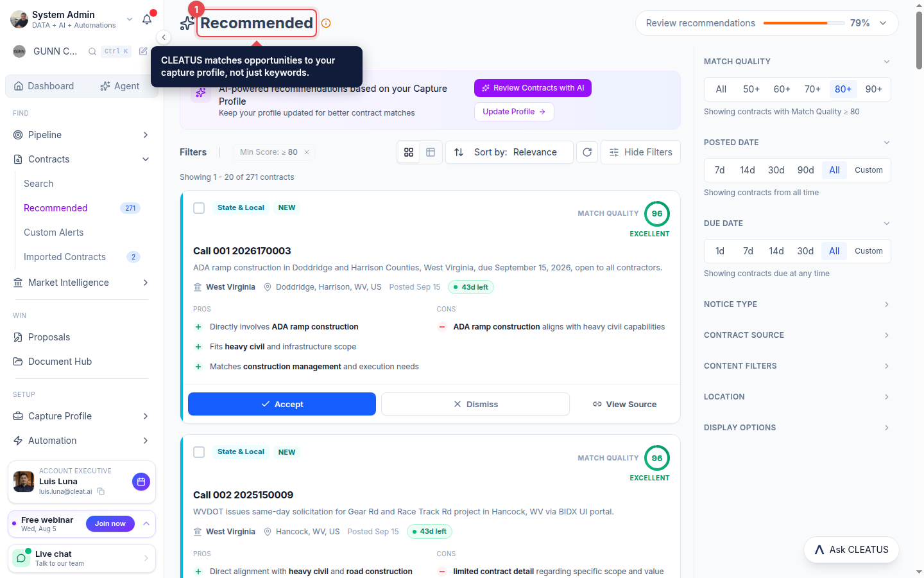Open the Sort by Relevance dropdown

coord(509,152)
